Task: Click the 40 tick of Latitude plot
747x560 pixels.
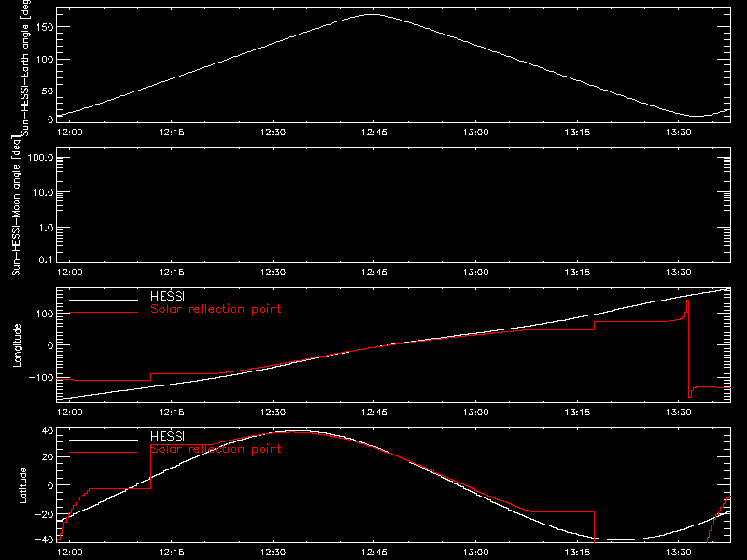Action: (48, 431)
